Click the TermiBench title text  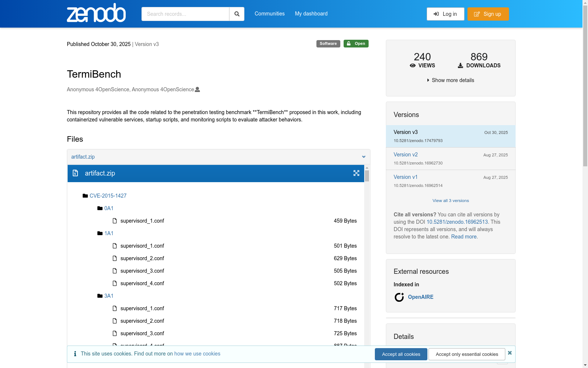click(94, 74)
